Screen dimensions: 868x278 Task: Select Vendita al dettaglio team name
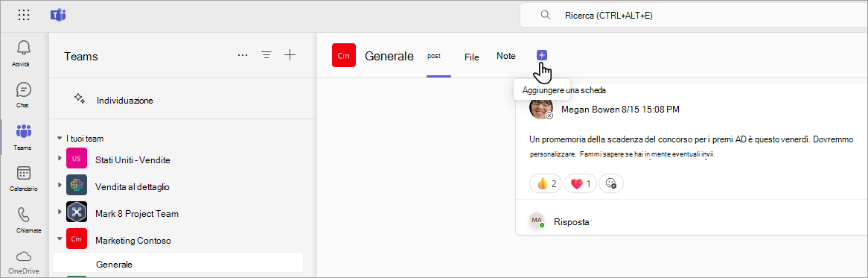pos(133,186)
